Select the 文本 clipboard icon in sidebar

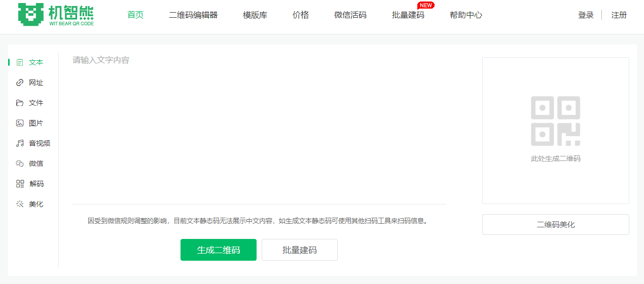click(20, 62)
